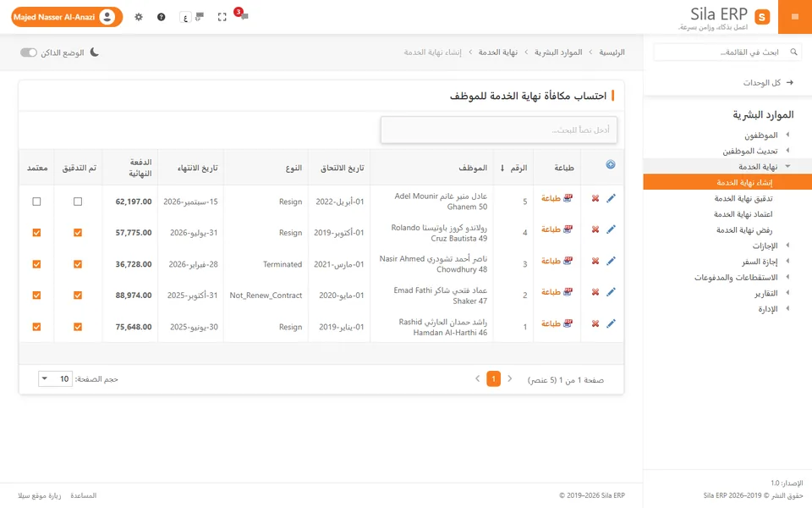Print PDF for Nasir Ahmed Chowdhury row

pos(557,262)
